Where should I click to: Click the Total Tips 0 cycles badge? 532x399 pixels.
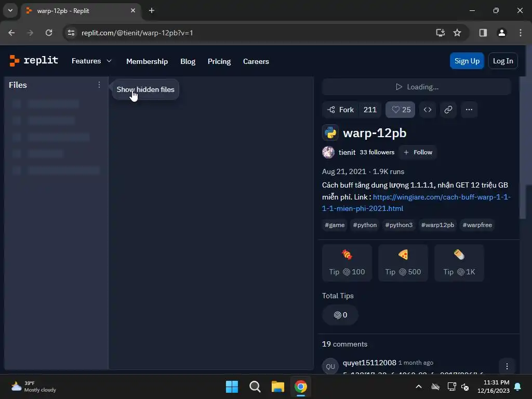click(x=340, y=315)
